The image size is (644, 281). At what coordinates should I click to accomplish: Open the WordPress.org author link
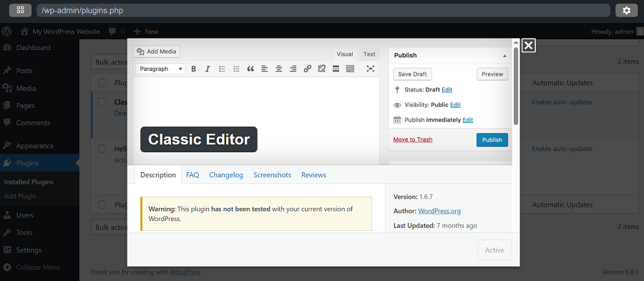[439, 211]
